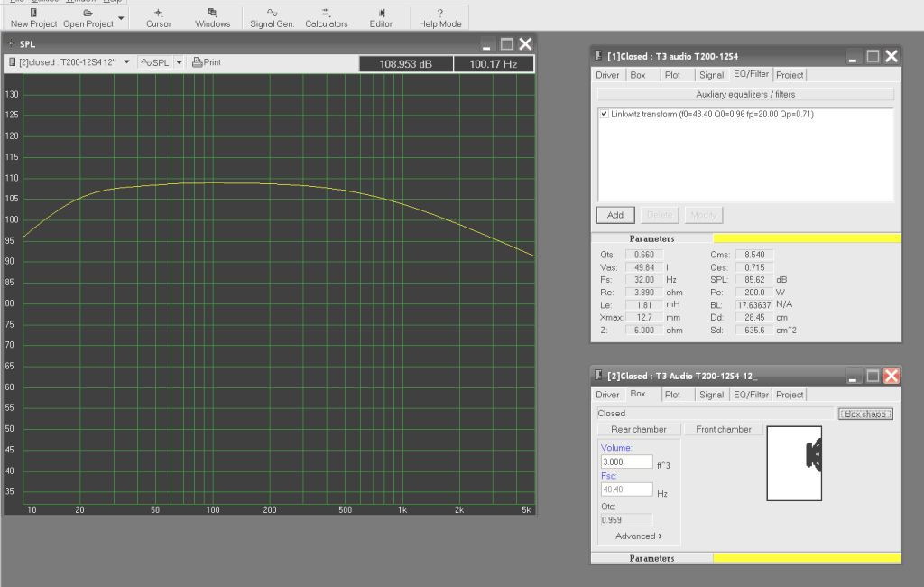
Task: Launch the Signal Gen. tool
Action: 272,18
